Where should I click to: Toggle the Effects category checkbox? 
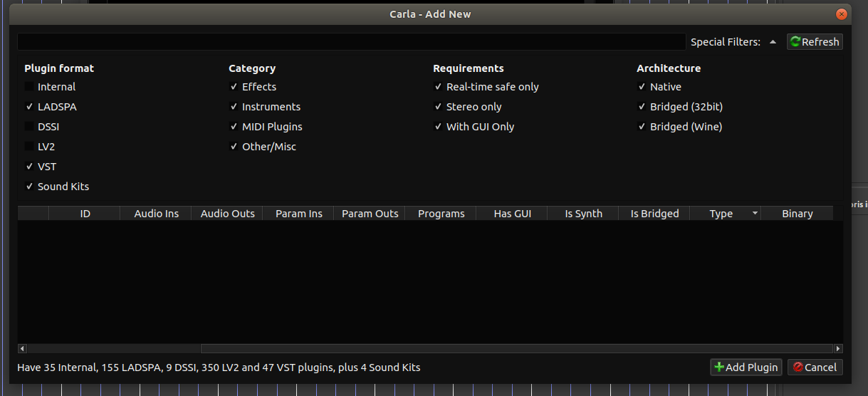point(234,87)
